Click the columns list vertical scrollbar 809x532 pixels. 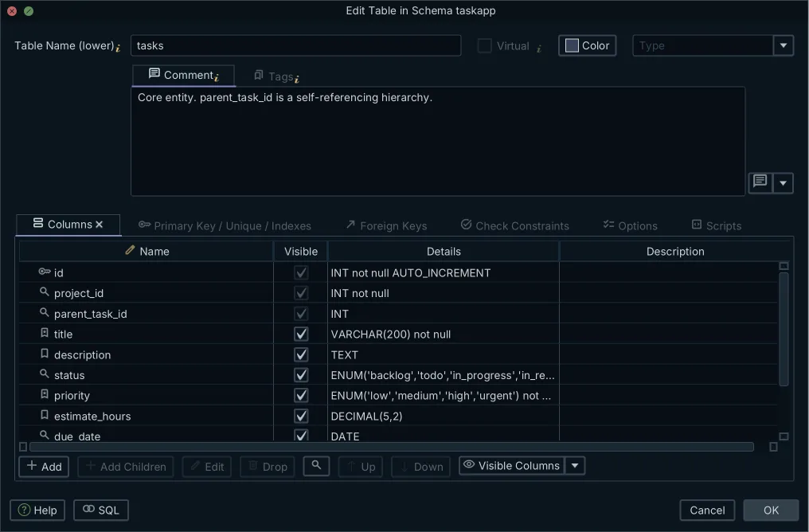coord(784,329)
